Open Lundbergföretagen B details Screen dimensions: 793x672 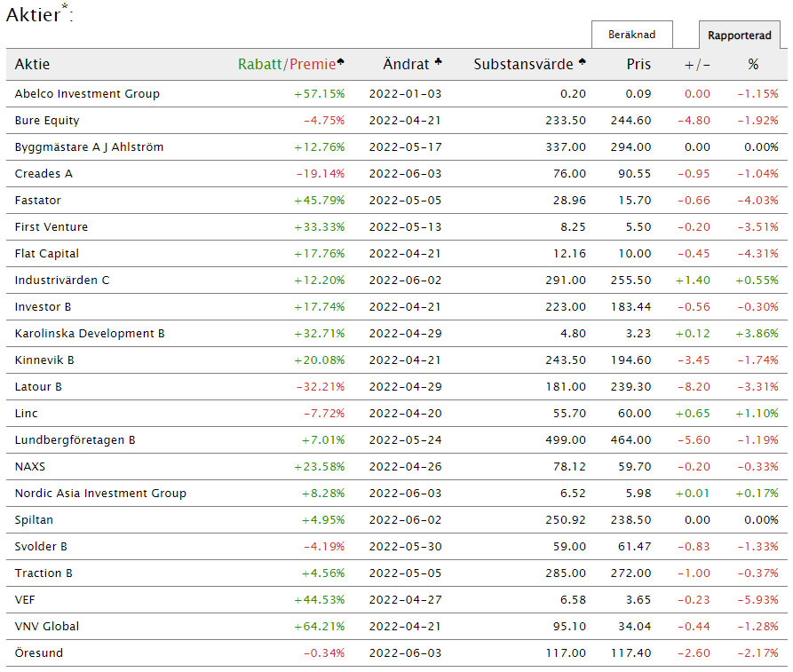pos(75,440)
